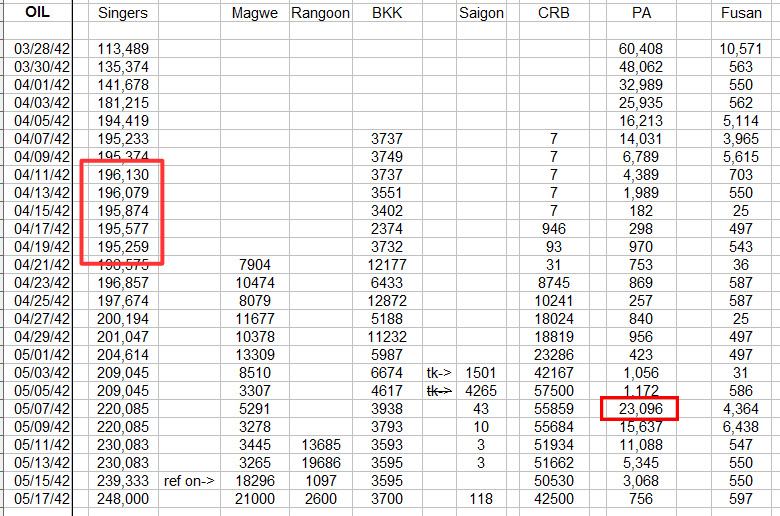The width and height of the screenshot is (780, 516).
Task: Select the OIL header cell
Action: point(37,12)
